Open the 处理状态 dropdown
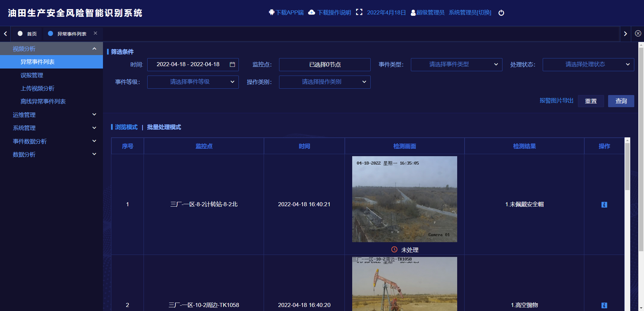 point(588,64)
